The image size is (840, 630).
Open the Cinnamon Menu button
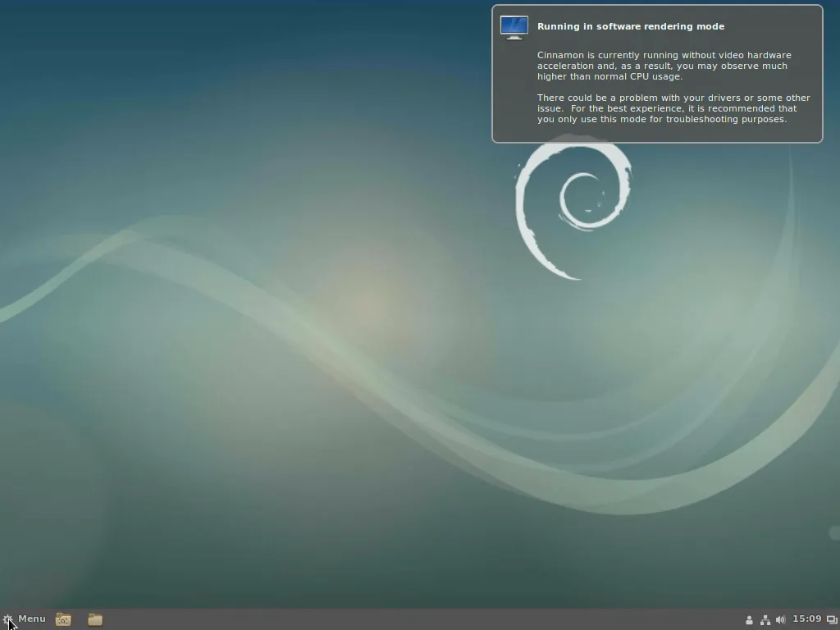coord(24,619)
